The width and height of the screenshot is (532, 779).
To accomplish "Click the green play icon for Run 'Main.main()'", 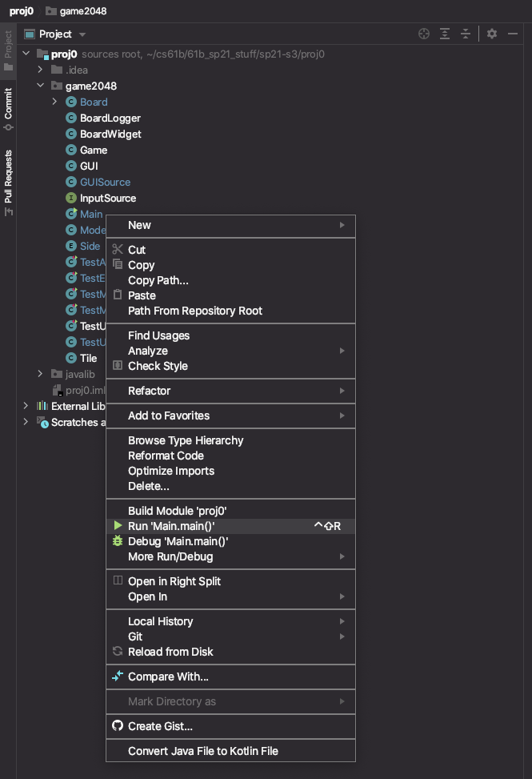I will pyautogui.click(x=118, y=526).
